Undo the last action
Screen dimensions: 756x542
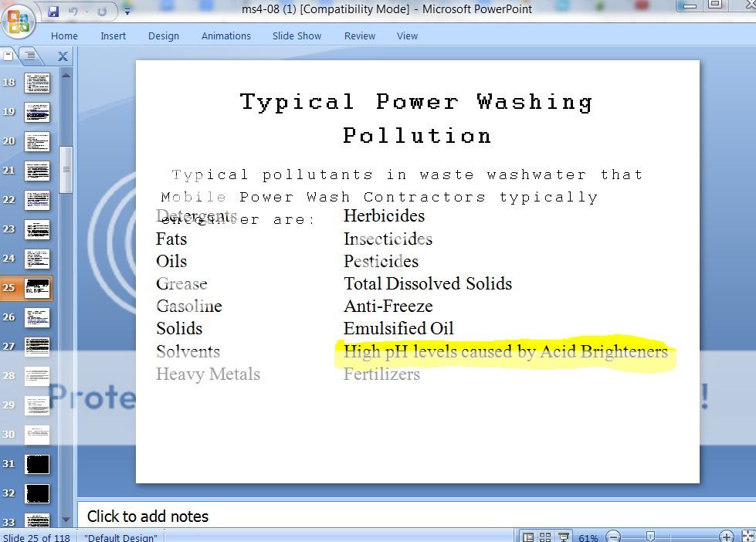pos(73,11)
